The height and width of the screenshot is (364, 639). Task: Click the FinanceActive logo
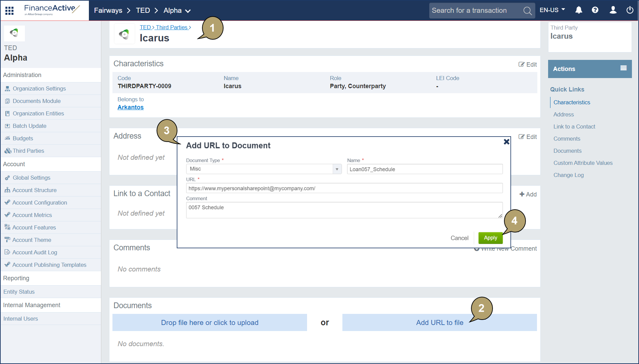click(x=52, y=10)
